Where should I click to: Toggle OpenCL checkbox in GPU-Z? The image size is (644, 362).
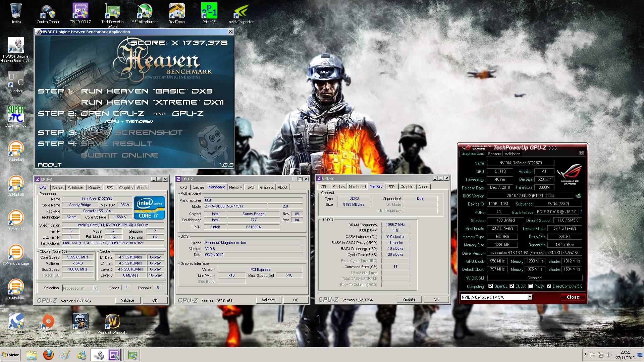[x=491, y=286]
